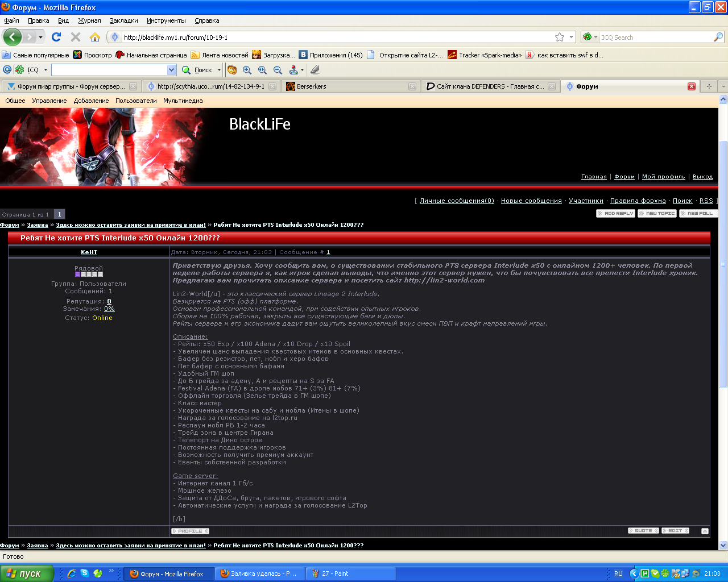Expand the ICQ menu dropdown arrow
728x582 pixels.
[x=45, y=70]
